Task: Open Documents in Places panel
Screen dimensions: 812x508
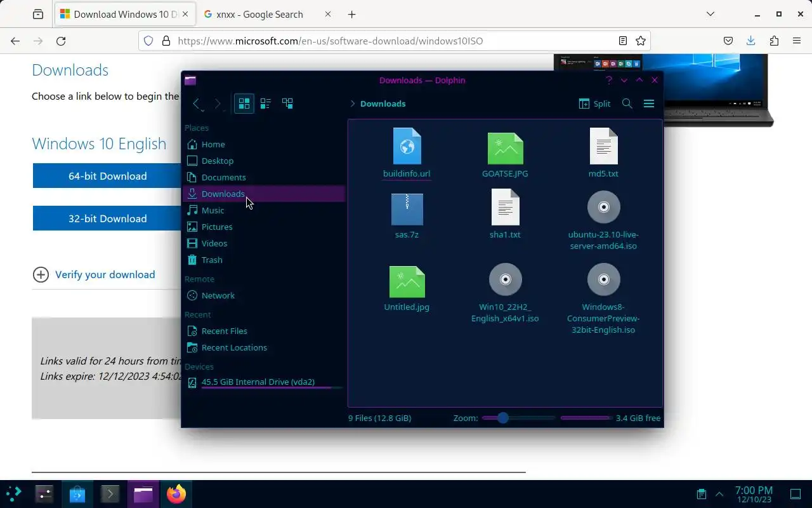Action: (x=263, y=177)
